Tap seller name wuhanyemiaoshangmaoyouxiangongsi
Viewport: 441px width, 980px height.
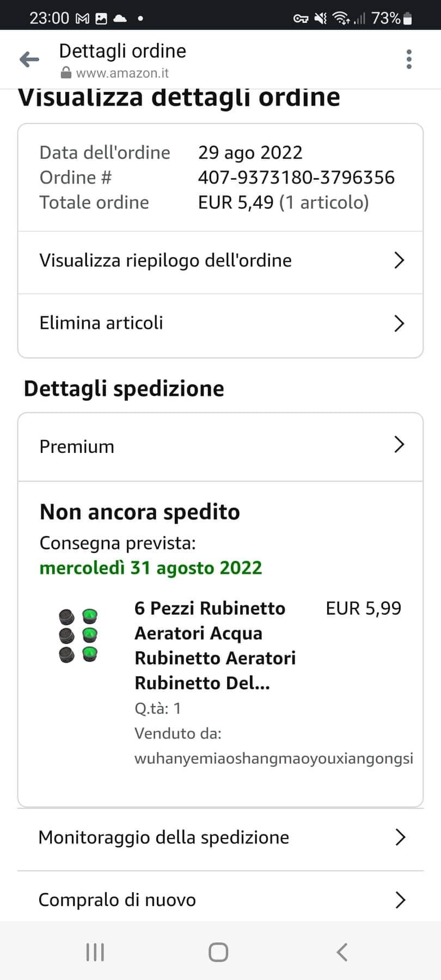274,758
